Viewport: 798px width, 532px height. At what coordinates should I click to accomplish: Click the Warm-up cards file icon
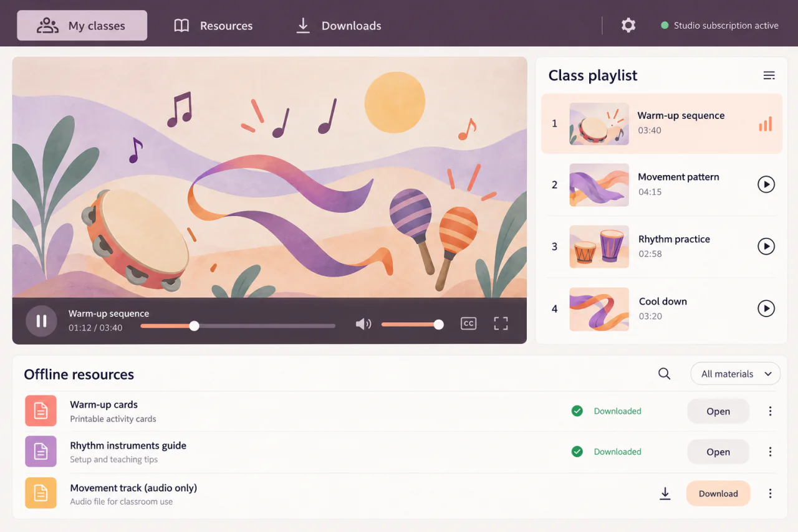41,411
